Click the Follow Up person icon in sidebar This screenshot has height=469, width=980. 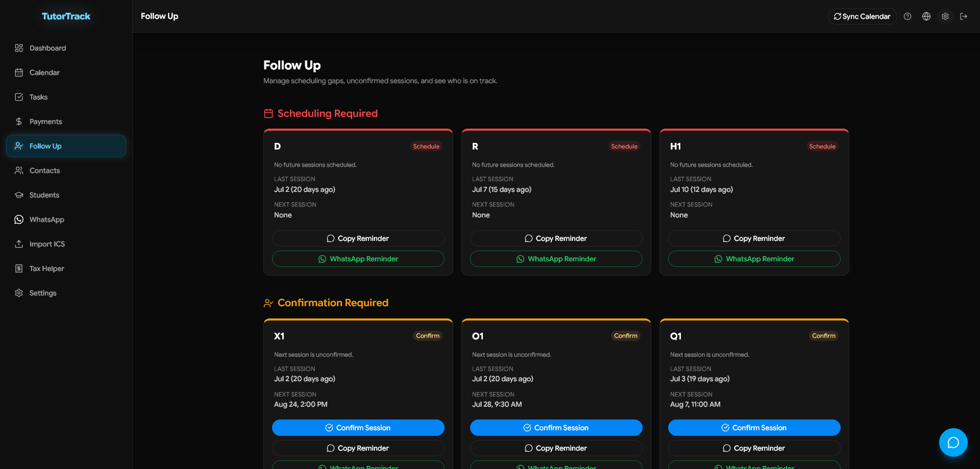tap(19, 146)
